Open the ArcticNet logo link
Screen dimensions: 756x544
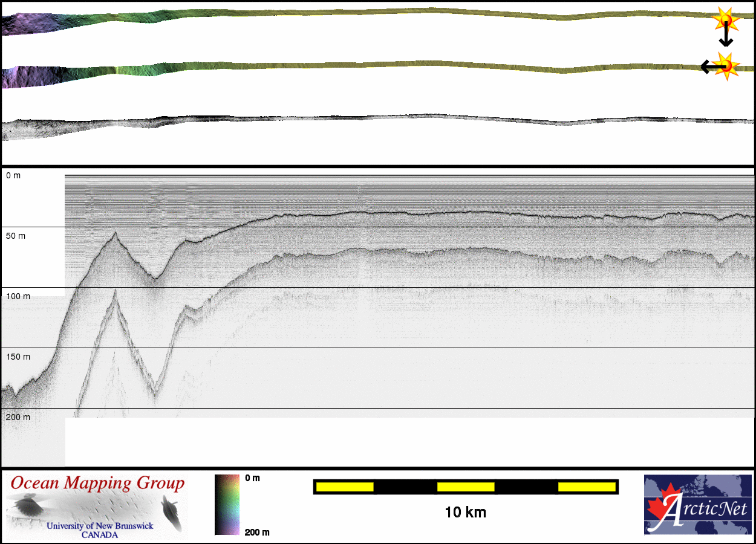pos(696,505)
